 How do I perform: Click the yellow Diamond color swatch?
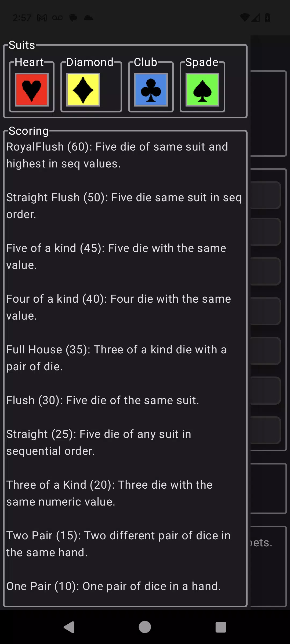pyautogui.click(x=82, y=89)
